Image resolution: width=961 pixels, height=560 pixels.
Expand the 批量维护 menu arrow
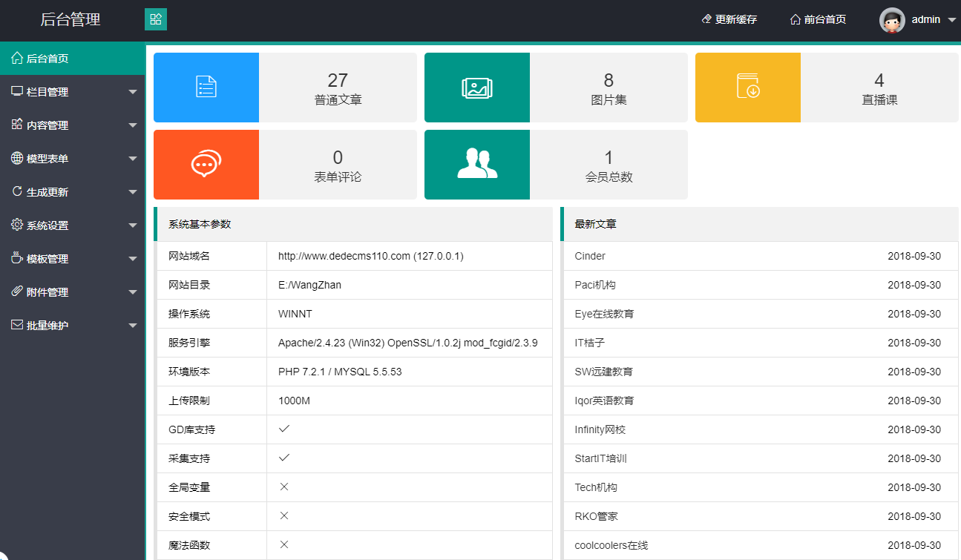[133, 326]
